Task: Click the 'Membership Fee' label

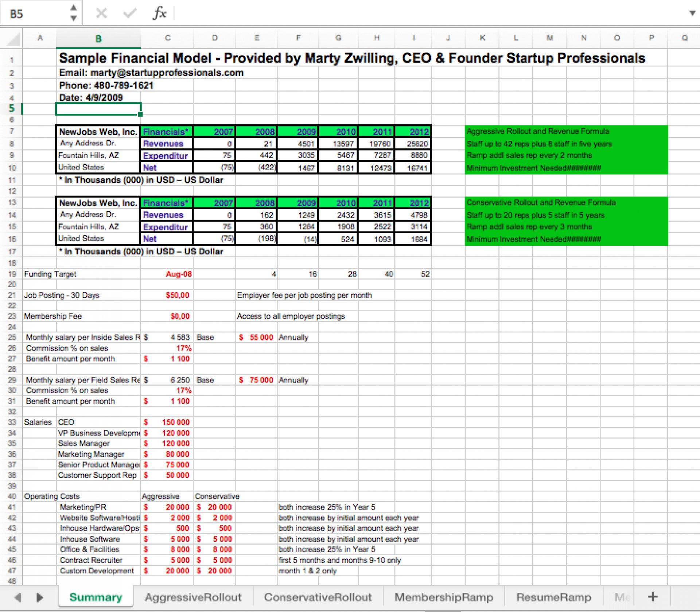Action: tap(53, 316)
